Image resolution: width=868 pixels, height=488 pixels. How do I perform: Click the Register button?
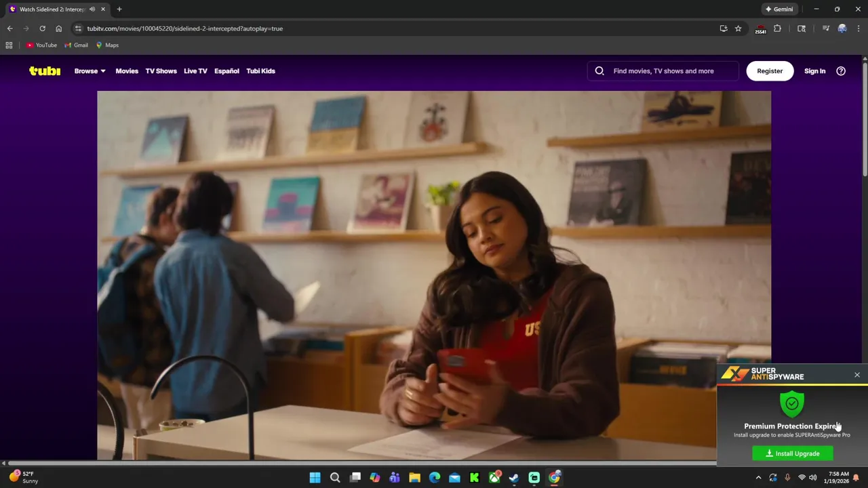(770, 70)
